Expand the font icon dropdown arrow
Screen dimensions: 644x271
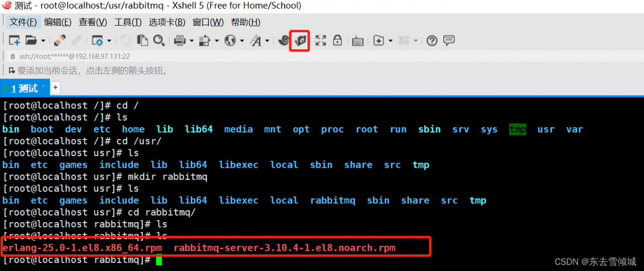tap(267, 41)
